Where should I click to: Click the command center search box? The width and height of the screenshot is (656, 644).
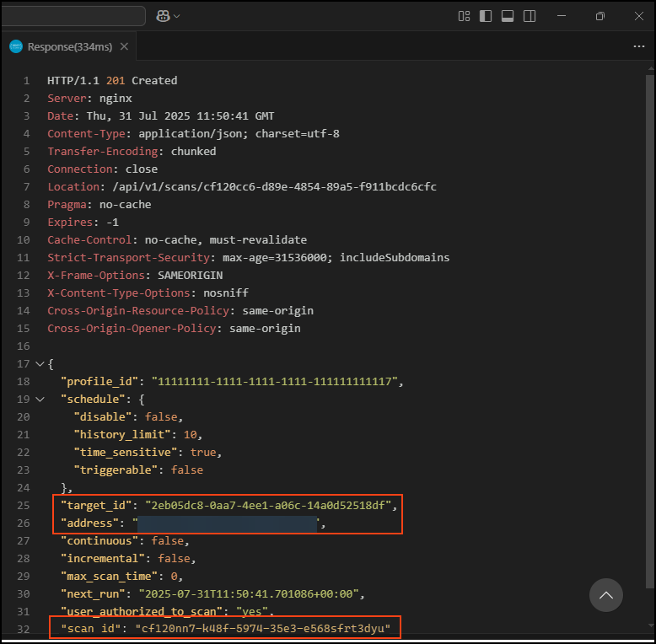(x=73, y=16)
